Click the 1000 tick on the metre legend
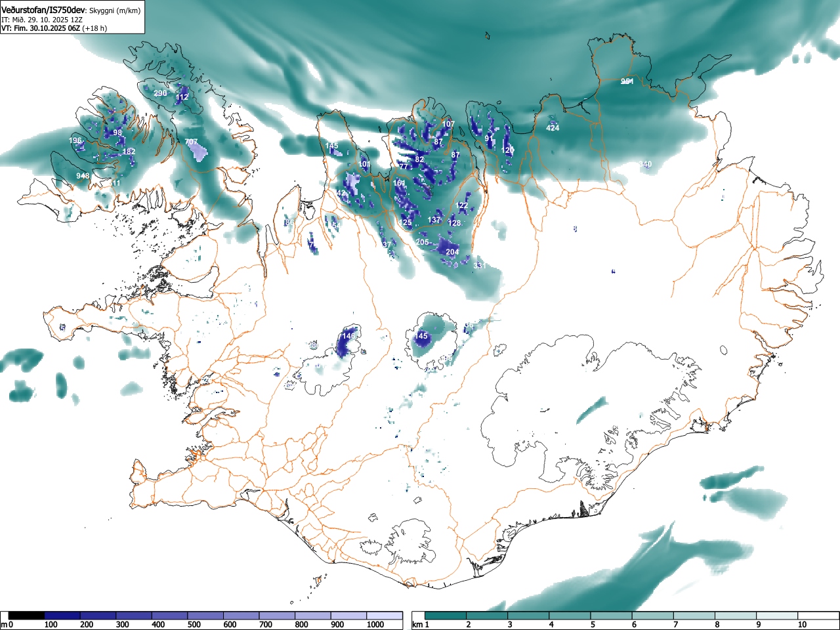Image resolution: width=840 pixels, height=630 pixels. coord(375,625)
